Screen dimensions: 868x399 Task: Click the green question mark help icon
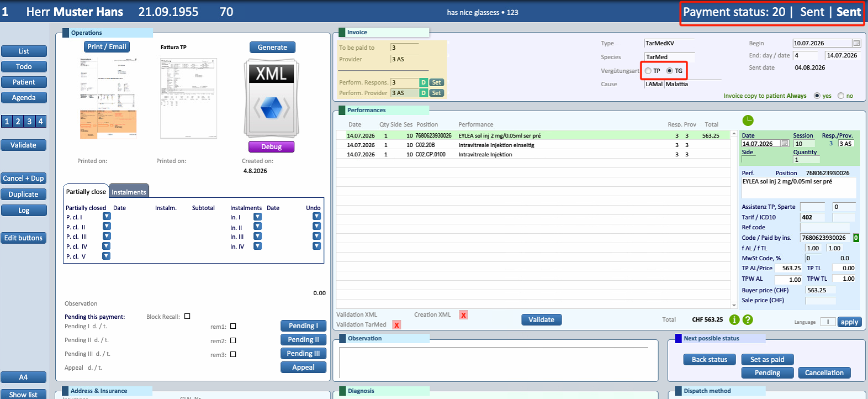(x=748, y=319)
